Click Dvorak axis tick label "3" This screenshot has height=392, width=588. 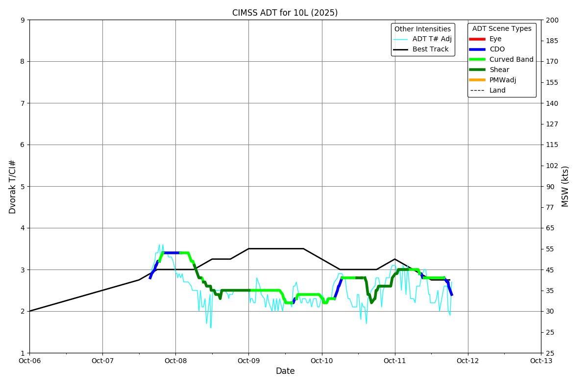click(x=23, y=270)
